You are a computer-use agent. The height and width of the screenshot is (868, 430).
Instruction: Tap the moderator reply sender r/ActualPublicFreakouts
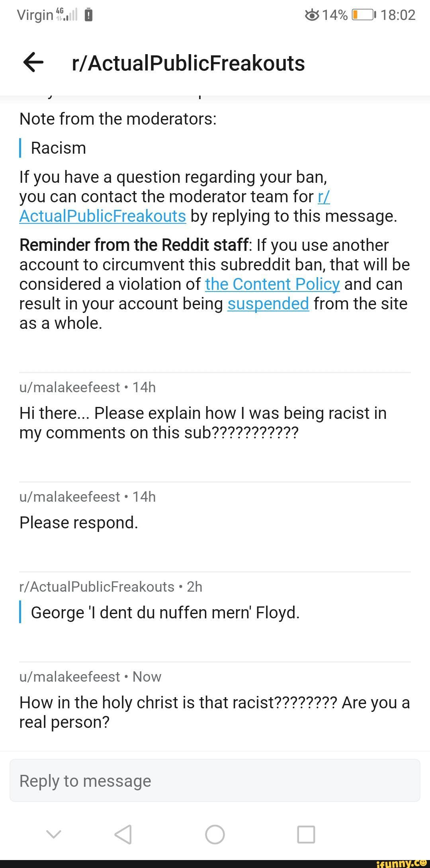97,586
